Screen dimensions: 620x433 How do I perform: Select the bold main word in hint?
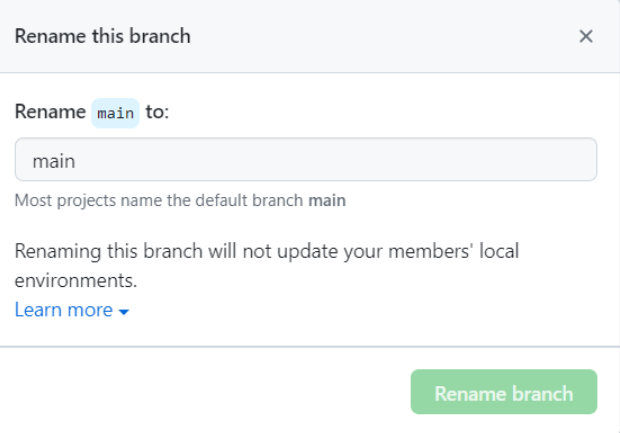pos(327,200)
